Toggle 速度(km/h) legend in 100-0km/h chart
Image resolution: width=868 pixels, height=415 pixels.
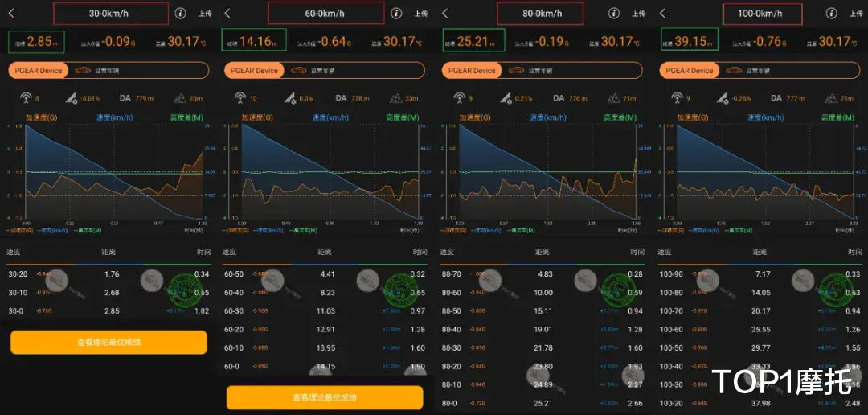(764, 117)
